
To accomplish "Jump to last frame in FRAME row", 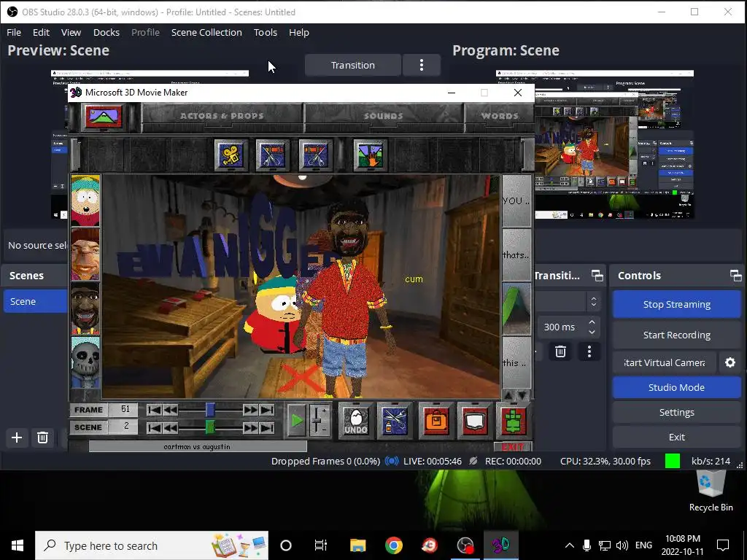I will point(267,410).
